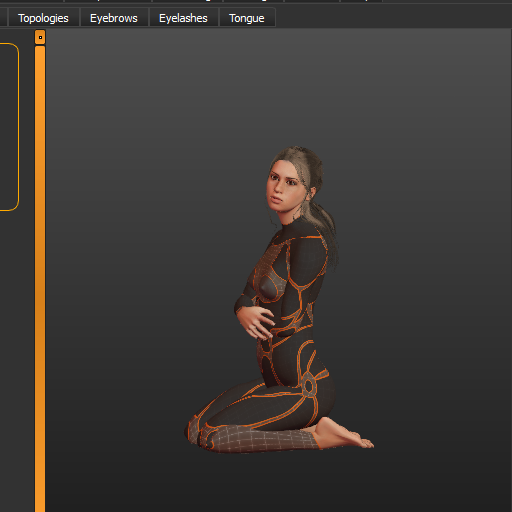The height and width of the screenshot is (512, 512).
Task: Click the model's forearm sleeve cuff
Action: (243, 303)
